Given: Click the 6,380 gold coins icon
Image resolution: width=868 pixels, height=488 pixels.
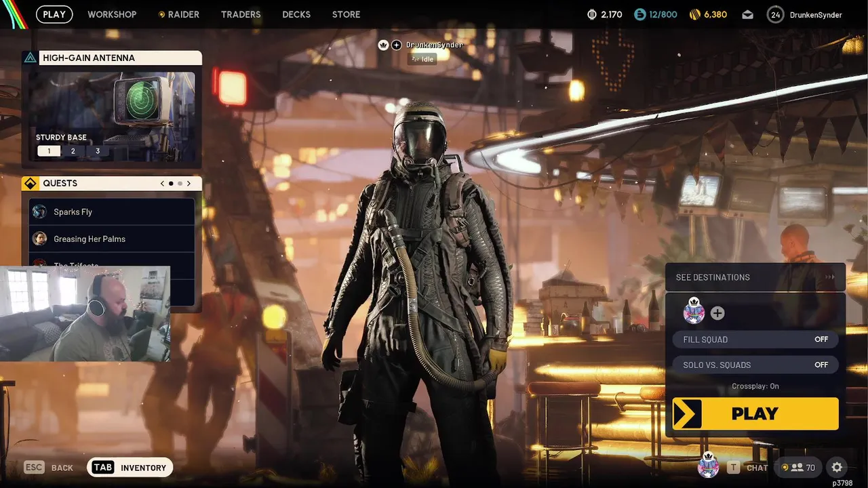Looking at the screenshot, I should click(694, 14).
